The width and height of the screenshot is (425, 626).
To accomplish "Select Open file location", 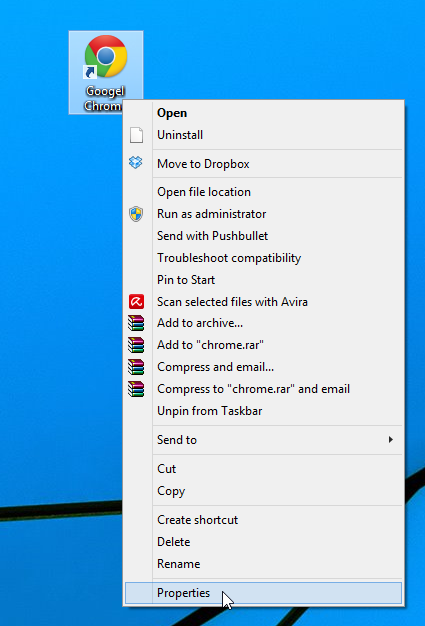I will [x=263, y=192].
